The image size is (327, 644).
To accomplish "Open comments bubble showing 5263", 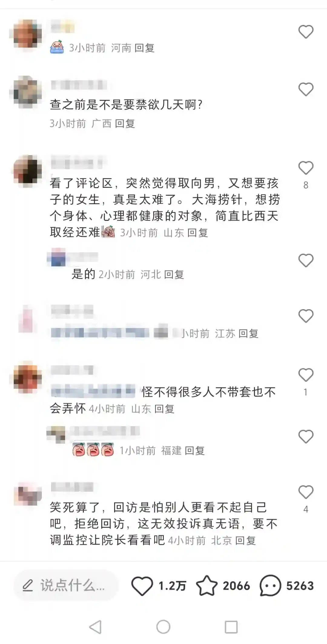I will pyautogui.click(x=270, y=586).
